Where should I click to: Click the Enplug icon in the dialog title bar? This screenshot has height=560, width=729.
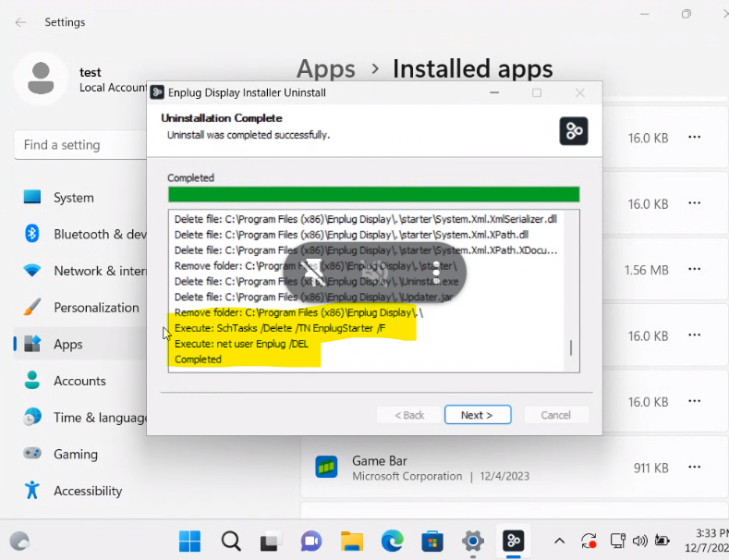click(157, 92)
